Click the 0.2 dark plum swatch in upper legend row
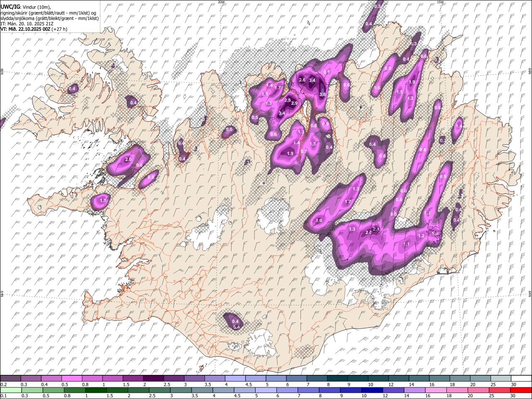This screenshot has width=532, height=399. click(x=10, y=379)
